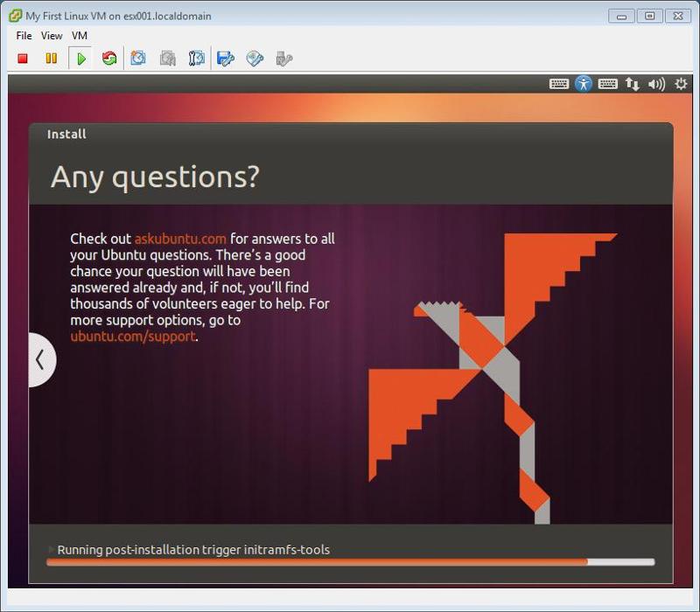Open the system power gear menu
The height and width of the screenshot is (612, 700).
pyautogui.click(x=681, y=84)
